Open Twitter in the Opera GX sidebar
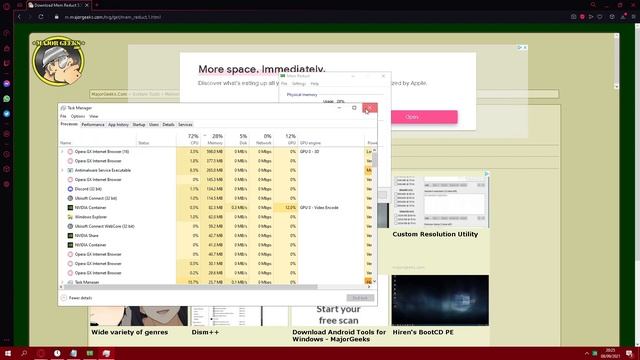 [7, 114]
